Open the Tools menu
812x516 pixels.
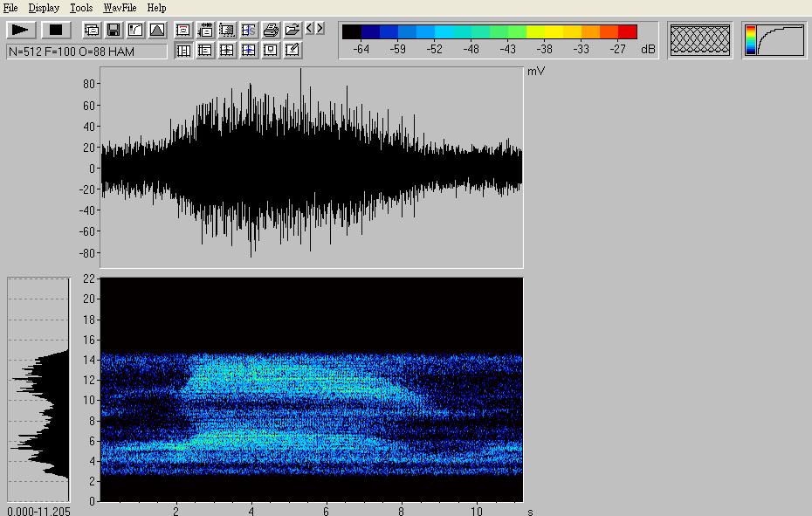[81, 8]
